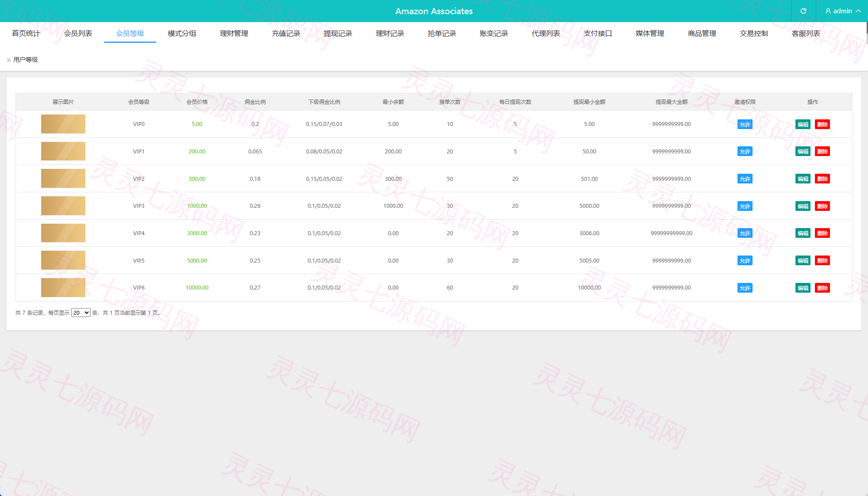Open the admin user menu

[x=843, y=11]
